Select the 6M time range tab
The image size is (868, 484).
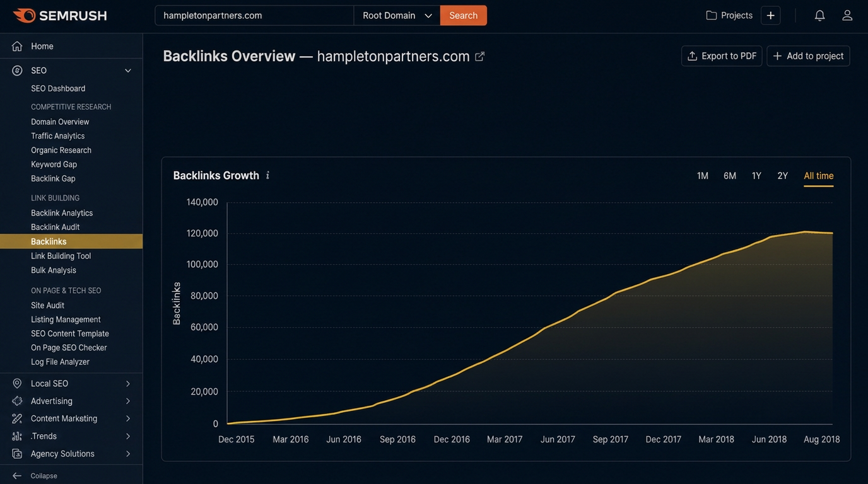coord(730,176)
